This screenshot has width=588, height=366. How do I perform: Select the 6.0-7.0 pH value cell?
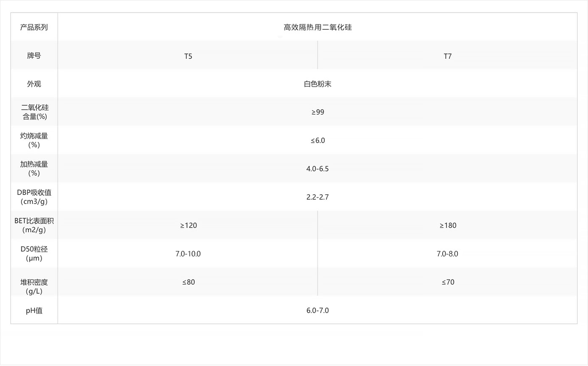tap(318, 311)
